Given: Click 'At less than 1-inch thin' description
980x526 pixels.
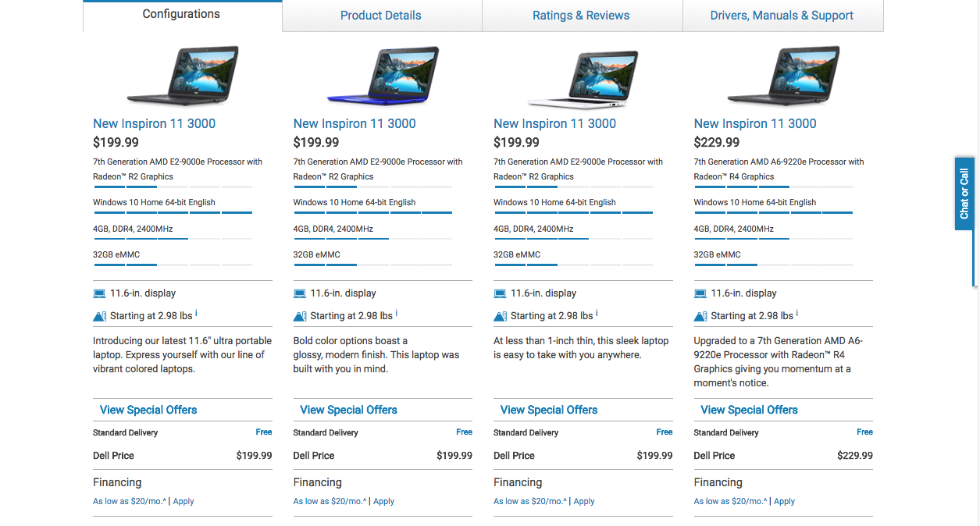Looking at the screenshot, I should click(581, 348).
